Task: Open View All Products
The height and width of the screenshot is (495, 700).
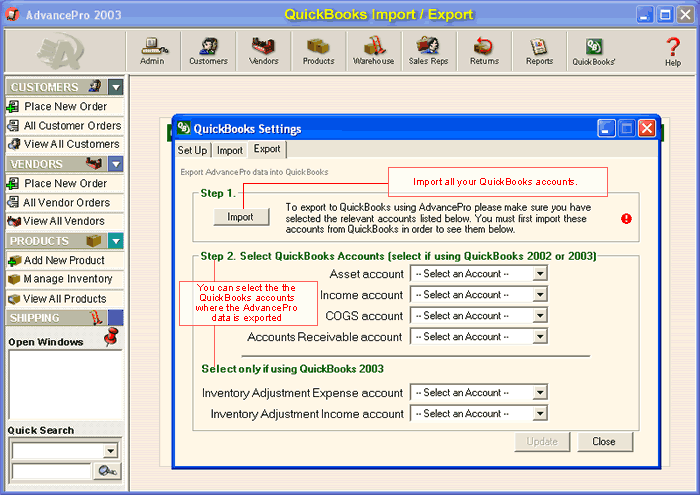Action: coord(64,299)
